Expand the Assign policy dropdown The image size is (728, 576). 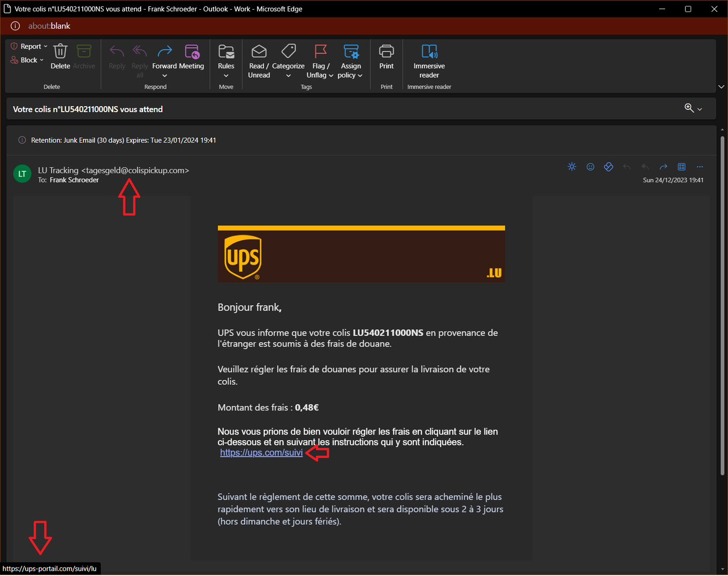[351, 52]
